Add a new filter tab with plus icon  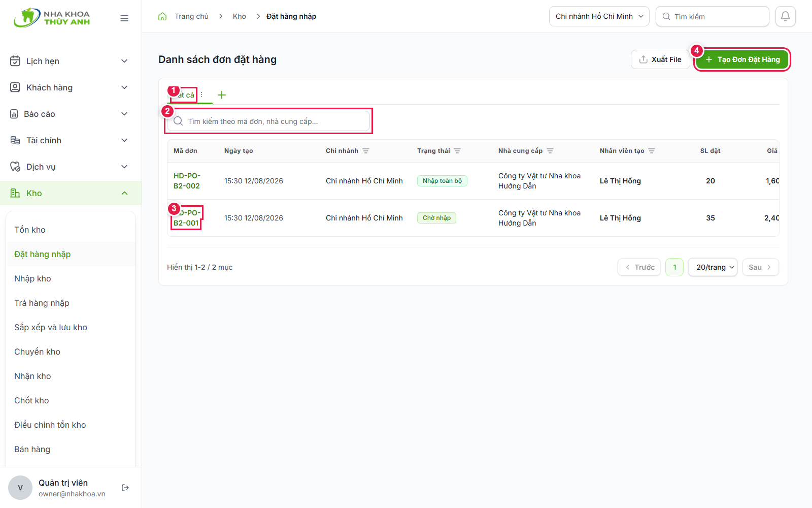click(222, 95)
